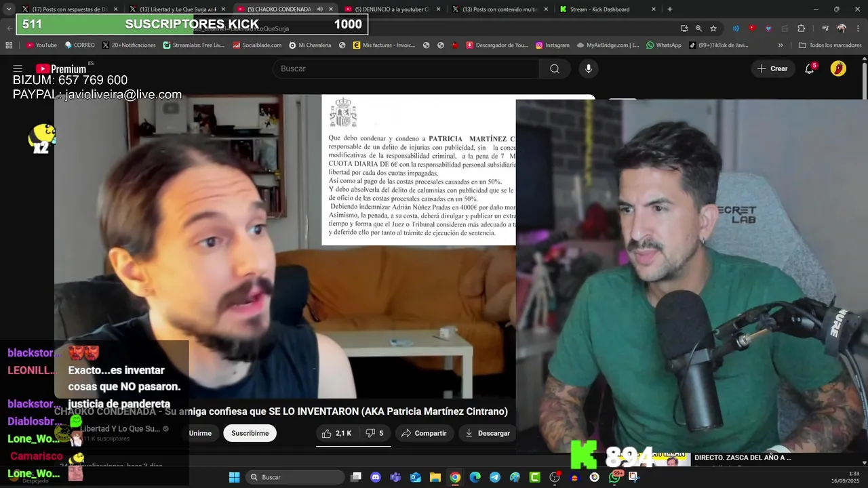Start voice search with the microphone icon
The image size is (868, 488).
tap(589, 68)
